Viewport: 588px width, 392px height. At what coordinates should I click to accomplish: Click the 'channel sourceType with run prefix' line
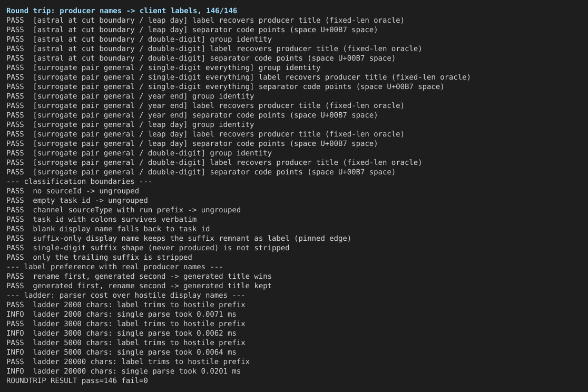point(123,210)
